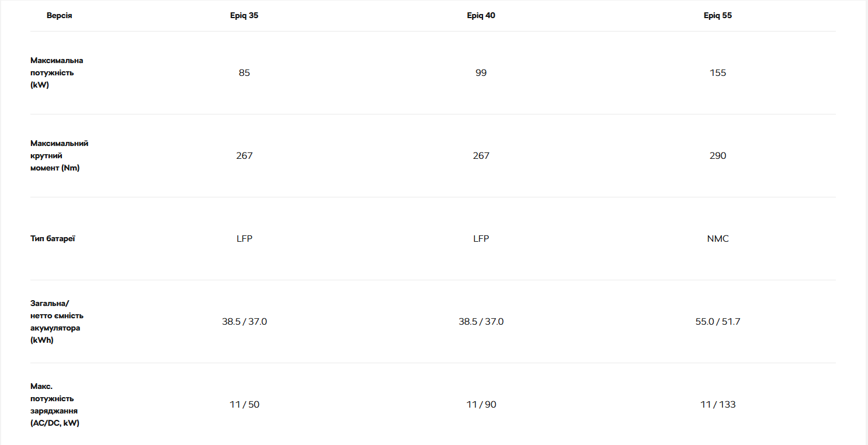Click the LFP cell under Epiq 35
The image size is (868, 445).
coord(244,239)
